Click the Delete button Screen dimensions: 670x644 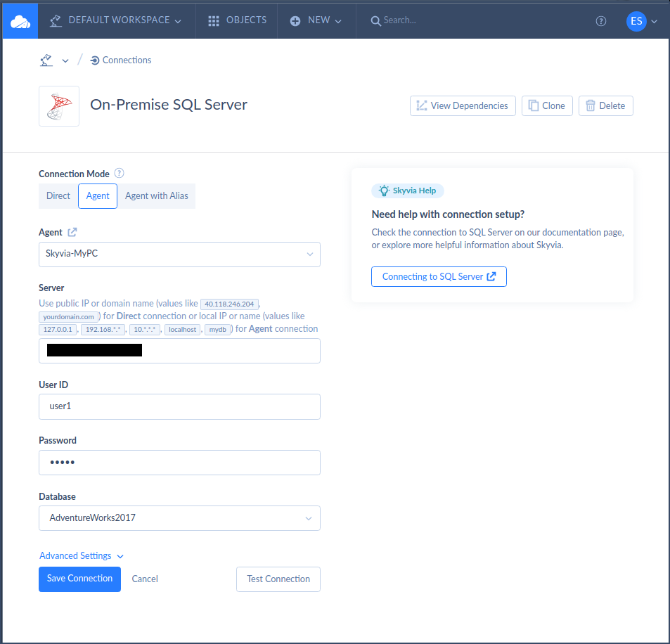(x=605, y=105)
